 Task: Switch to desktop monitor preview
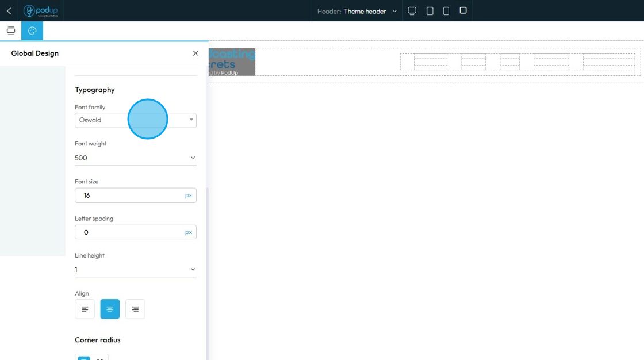(412, 11)
